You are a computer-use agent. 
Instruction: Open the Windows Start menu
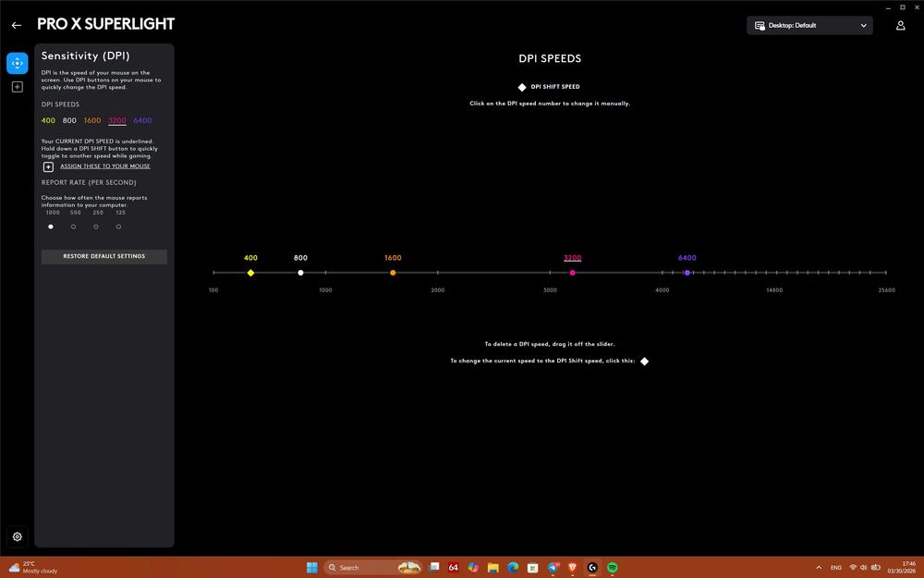click(x=312, y=568)
